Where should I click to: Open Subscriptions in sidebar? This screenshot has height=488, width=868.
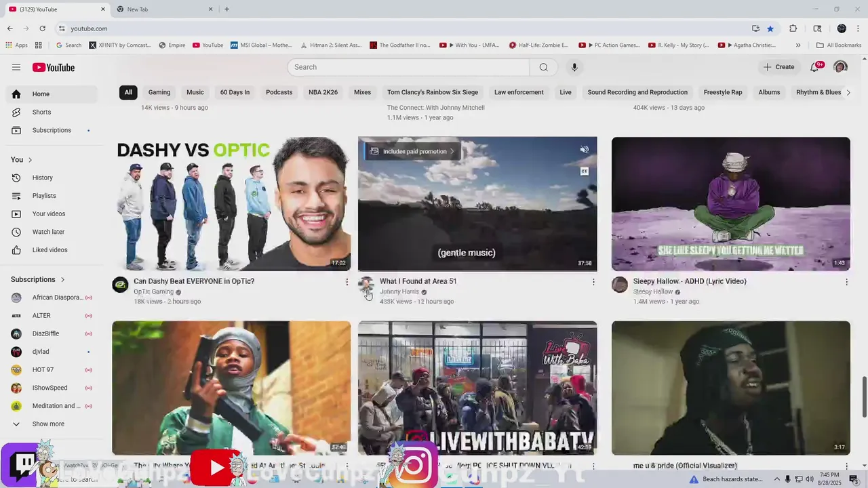coord(51,130)
